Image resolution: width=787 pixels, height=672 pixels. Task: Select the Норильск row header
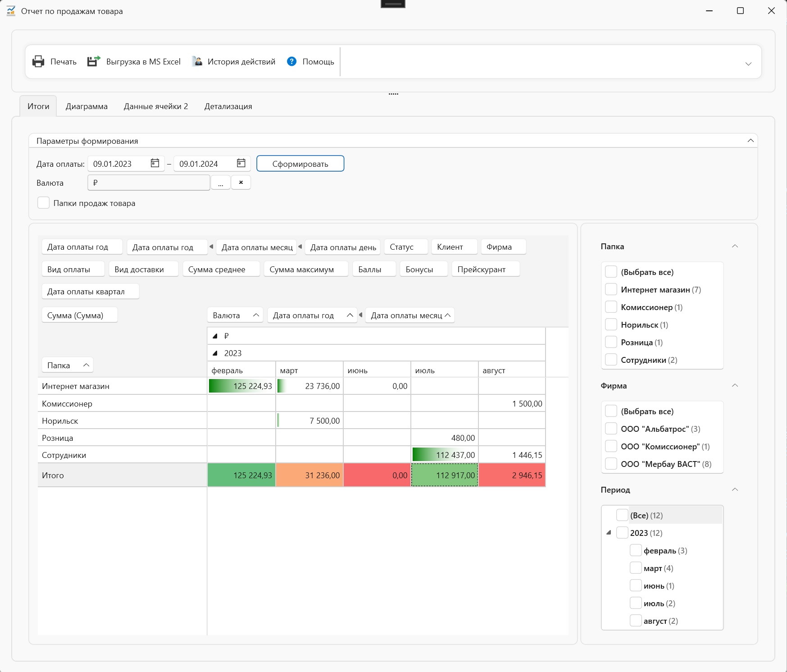[x=123, y=421]
